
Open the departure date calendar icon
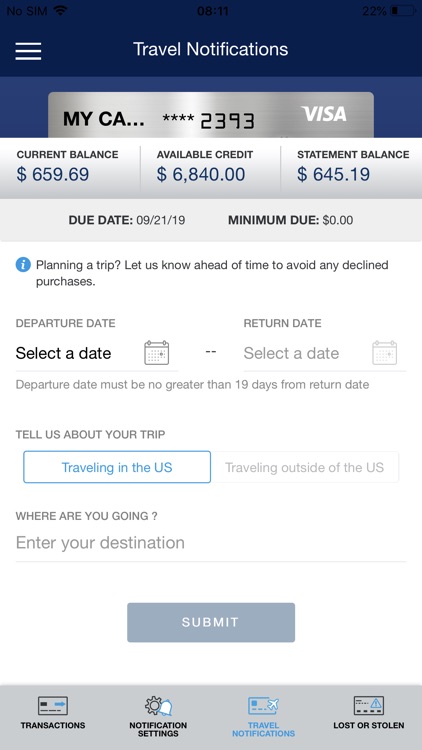(156, 353)
